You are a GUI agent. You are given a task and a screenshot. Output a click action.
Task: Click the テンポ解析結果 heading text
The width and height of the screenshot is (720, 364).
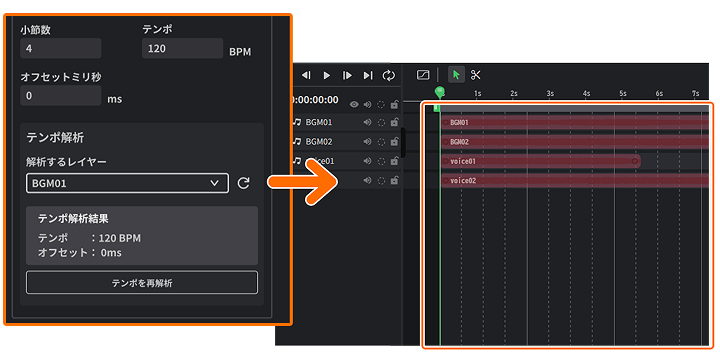coord(73,218)
